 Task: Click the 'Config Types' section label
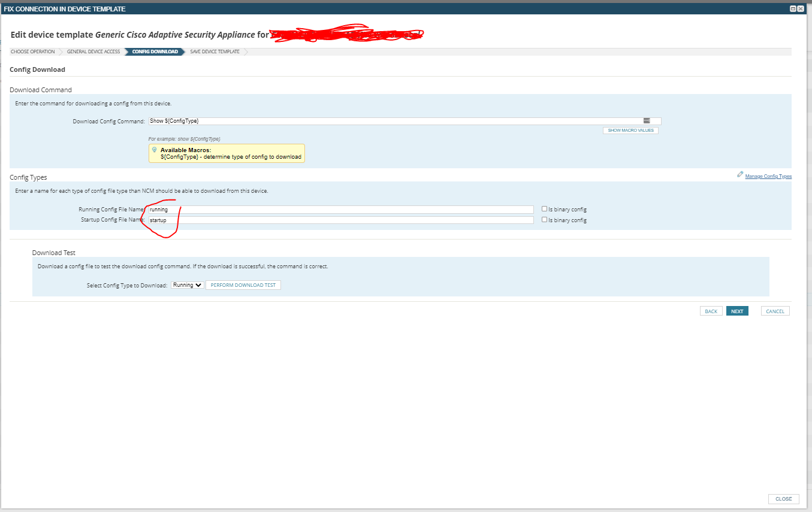tap(28, 177)
